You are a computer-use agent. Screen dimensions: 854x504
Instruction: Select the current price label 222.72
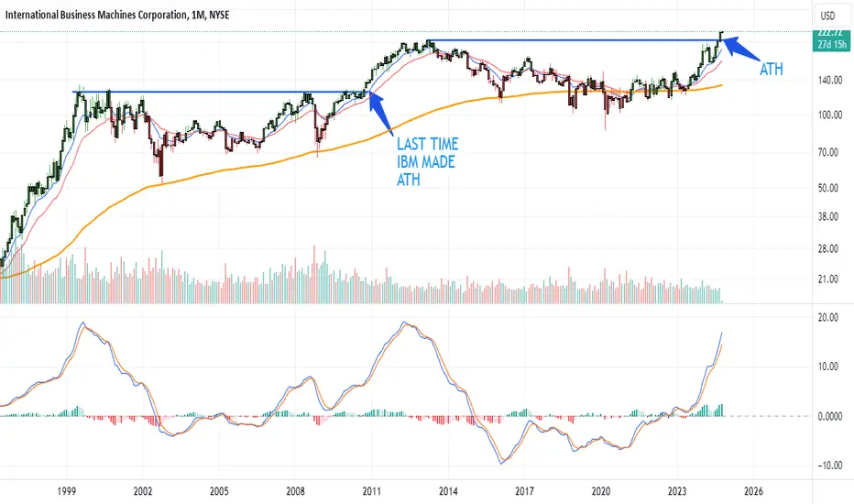(831, 33)
